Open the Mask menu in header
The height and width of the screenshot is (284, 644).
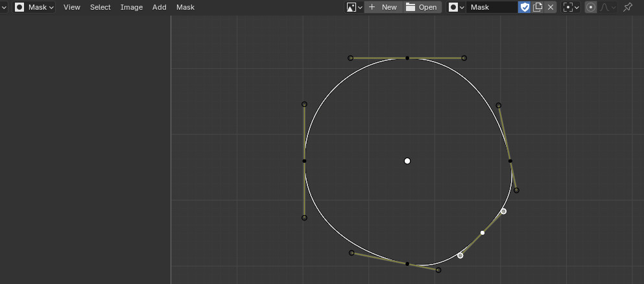[x=185, y=7]
